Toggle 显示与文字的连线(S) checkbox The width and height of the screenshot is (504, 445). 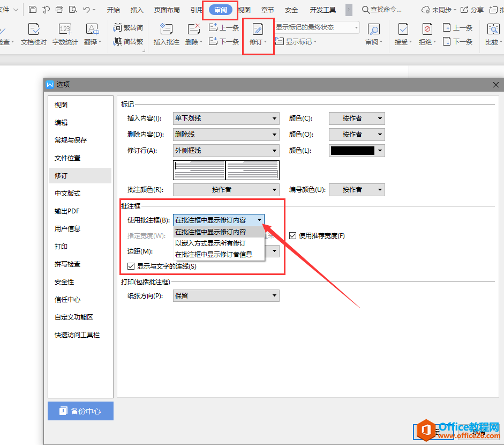point(131,266)
